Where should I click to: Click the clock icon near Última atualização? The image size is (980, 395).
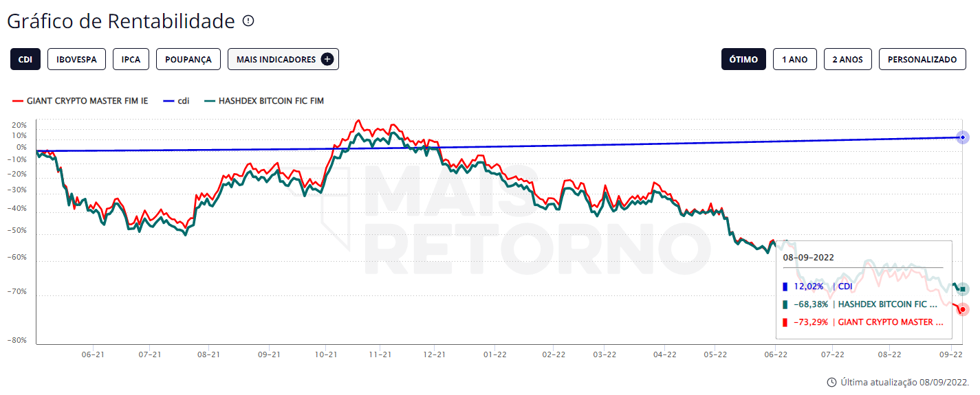coord(831,382)
